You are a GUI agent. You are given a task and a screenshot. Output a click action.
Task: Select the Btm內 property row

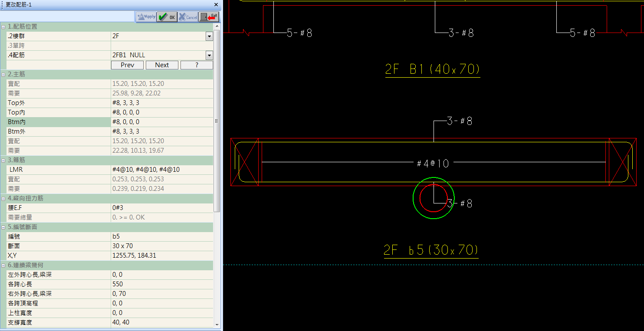(59, 122)
